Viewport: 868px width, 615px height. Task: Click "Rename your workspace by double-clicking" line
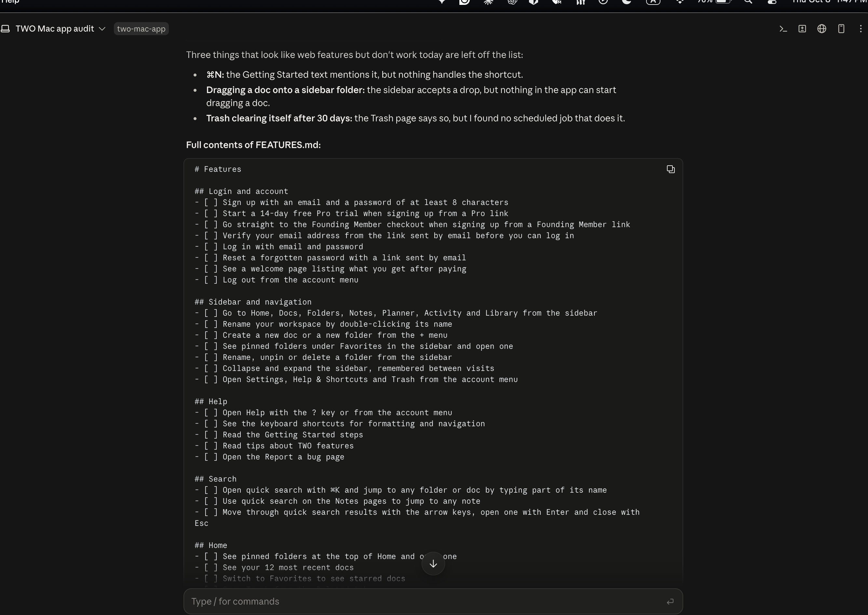tap(323, 324)
